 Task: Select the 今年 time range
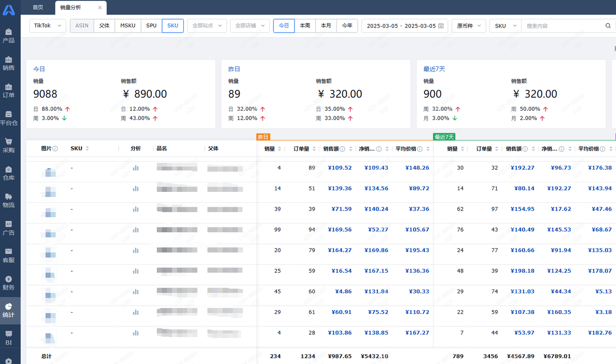[347, 26]
